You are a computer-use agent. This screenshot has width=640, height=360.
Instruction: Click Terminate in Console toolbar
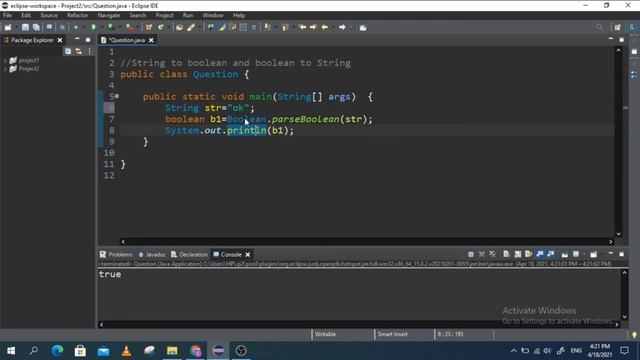tap(471, 254)
